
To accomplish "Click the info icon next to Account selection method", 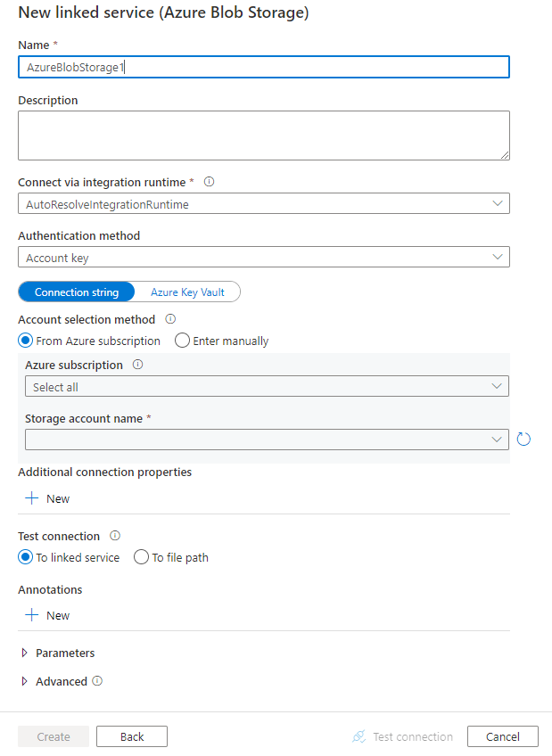I will point(169,319).
